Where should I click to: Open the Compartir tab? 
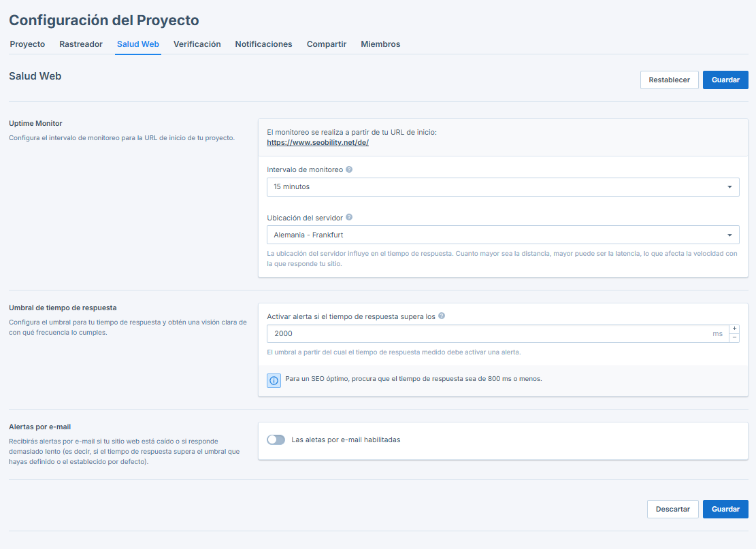pyautogui.click(x=325, y=44)
